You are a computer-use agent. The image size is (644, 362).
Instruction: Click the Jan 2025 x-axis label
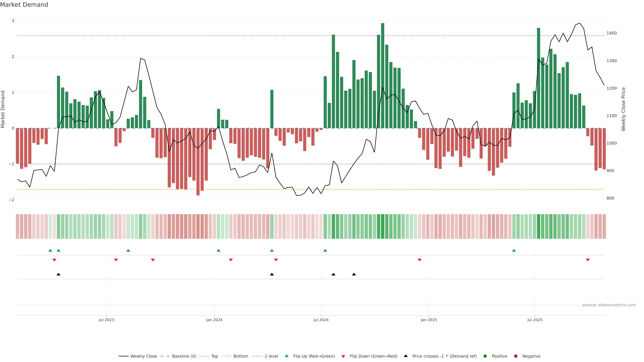429,320
